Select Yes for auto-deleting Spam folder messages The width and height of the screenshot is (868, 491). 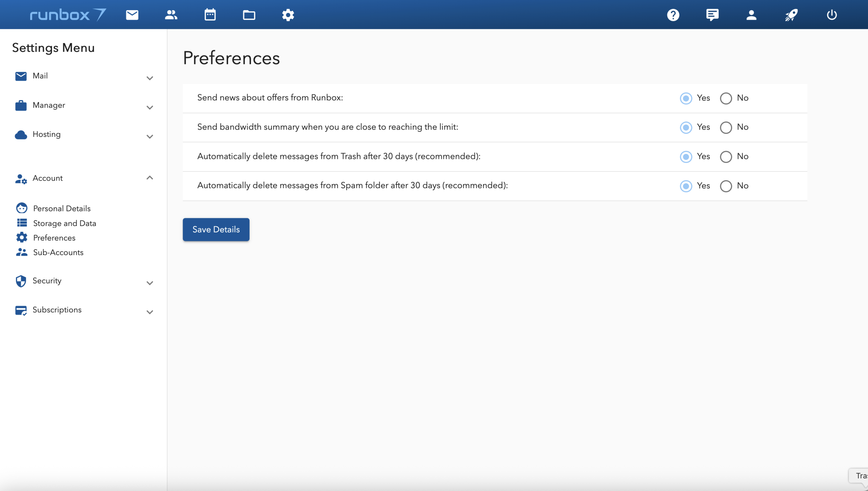click(686, 186)
